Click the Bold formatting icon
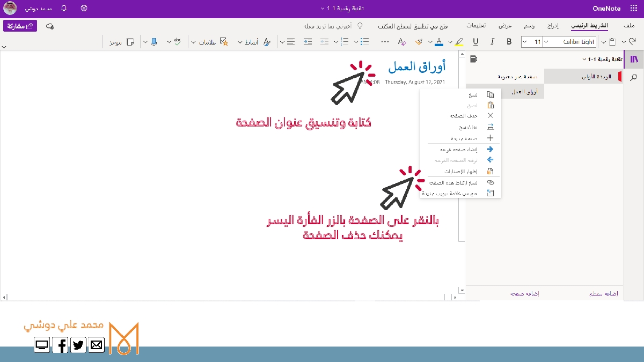 pos(509,42)
